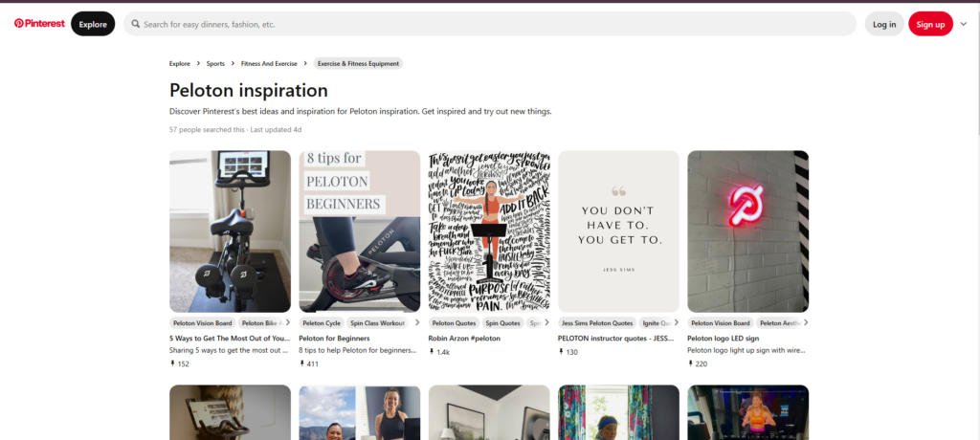This screenshot has height=440, width=980.
Task: Select the Jess Sims Peloton Quotes chip
Action: click(x=597, y=323)
